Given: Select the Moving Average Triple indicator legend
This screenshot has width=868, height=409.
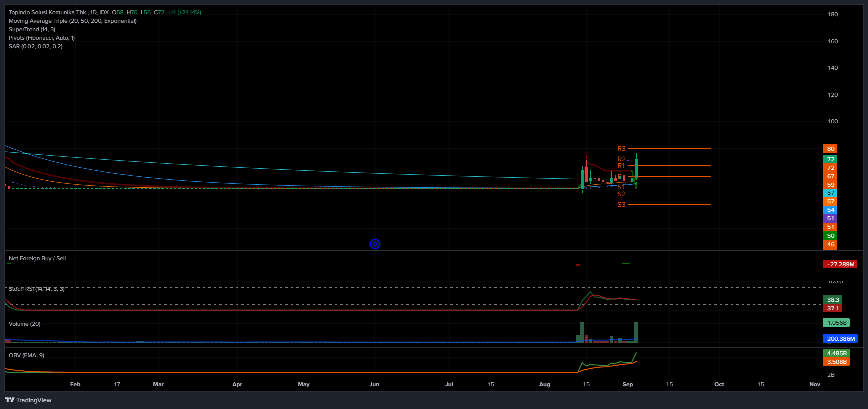Looking at the screenshot, I should pos(73,21).
